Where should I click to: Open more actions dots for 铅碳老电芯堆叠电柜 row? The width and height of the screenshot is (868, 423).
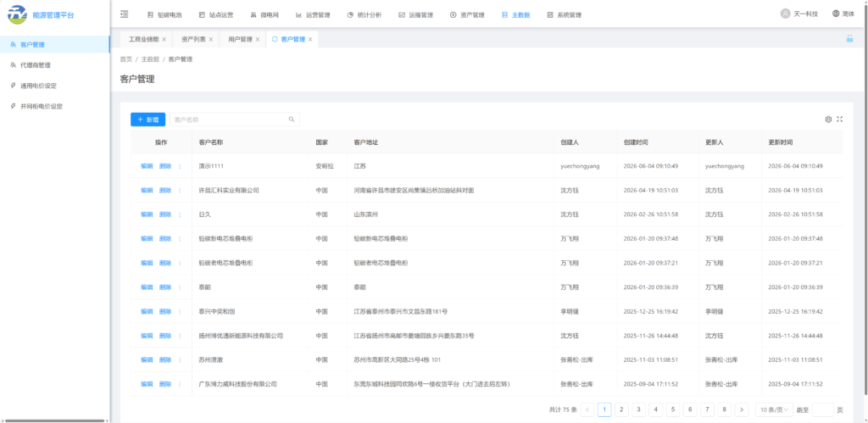coord(180,263)
